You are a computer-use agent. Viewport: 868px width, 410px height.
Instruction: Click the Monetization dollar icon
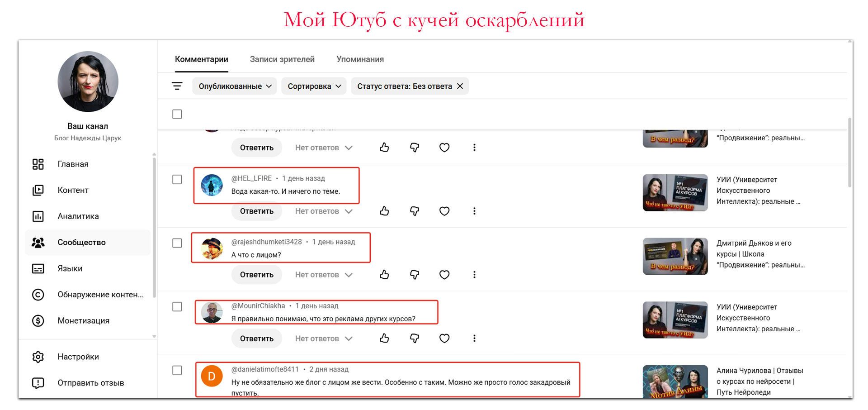[x=38, y=321]
